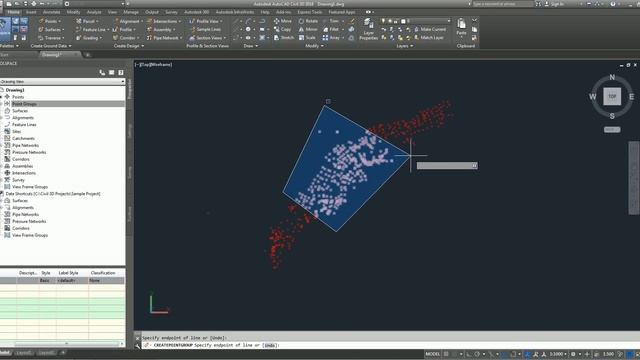Screen dimensions: 640x360
Task: Select Points node in Toolspace tree
Action: (18, 97)
